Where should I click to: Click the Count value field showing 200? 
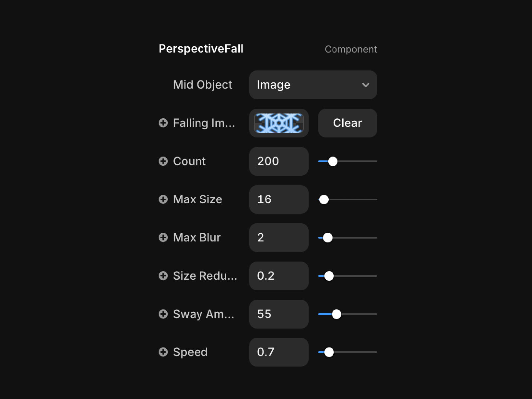(x=279, y=161)
